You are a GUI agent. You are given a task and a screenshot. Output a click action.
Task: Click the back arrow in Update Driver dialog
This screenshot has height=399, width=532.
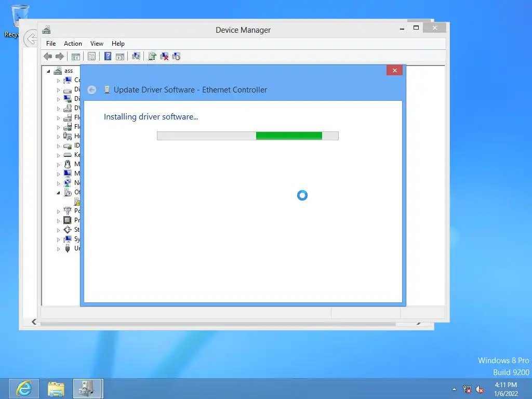pos(91,90)
